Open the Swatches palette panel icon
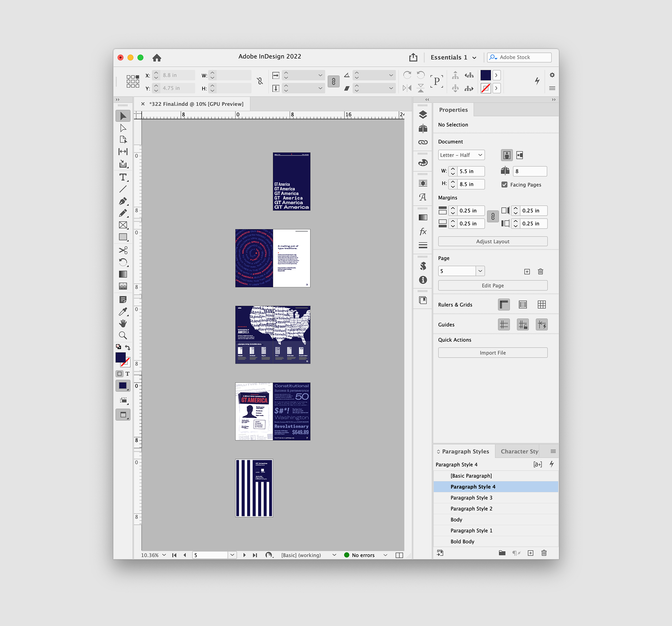672x626 pixels. point(423,163)
